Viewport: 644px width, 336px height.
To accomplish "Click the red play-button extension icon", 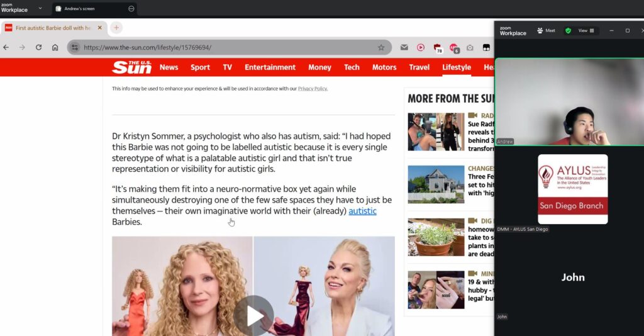I will click(x=421, y=47).
